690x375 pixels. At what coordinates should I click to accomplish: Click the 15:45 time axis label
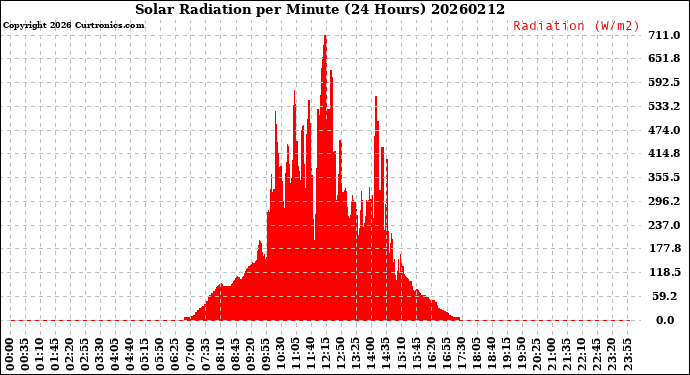pyautogui.click(x=415, y=355)
